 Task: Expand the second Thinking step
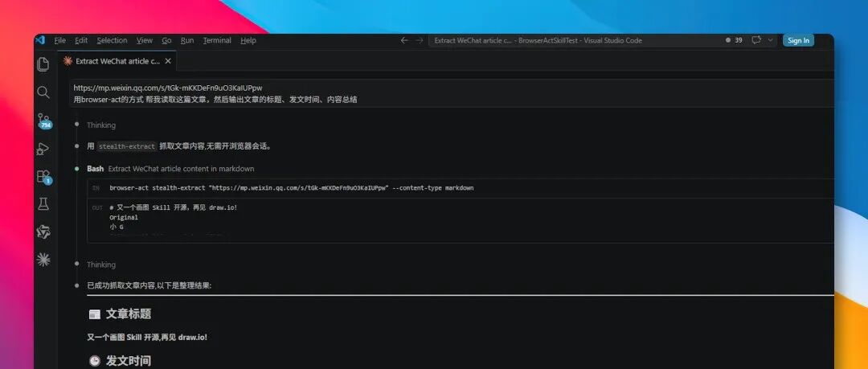[101, 264]
